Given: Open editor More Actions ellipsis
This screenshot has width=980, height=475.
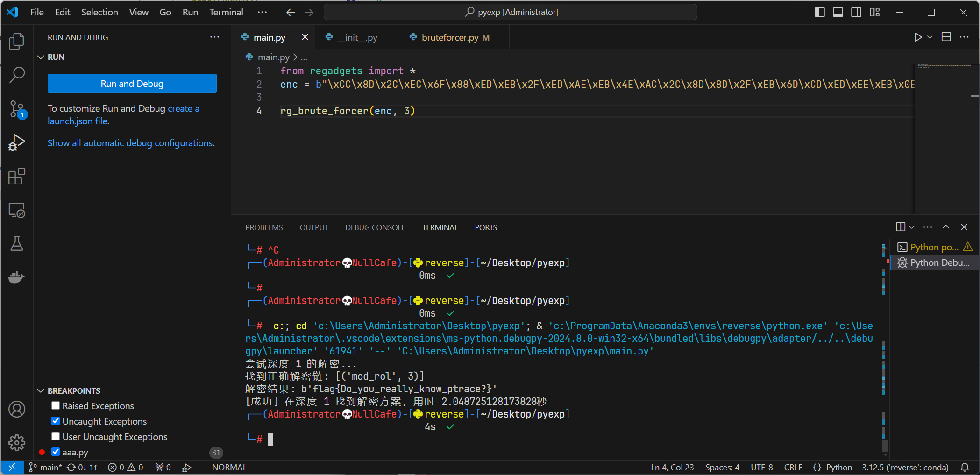Looking at the screenshot, I should click(964, 37).
